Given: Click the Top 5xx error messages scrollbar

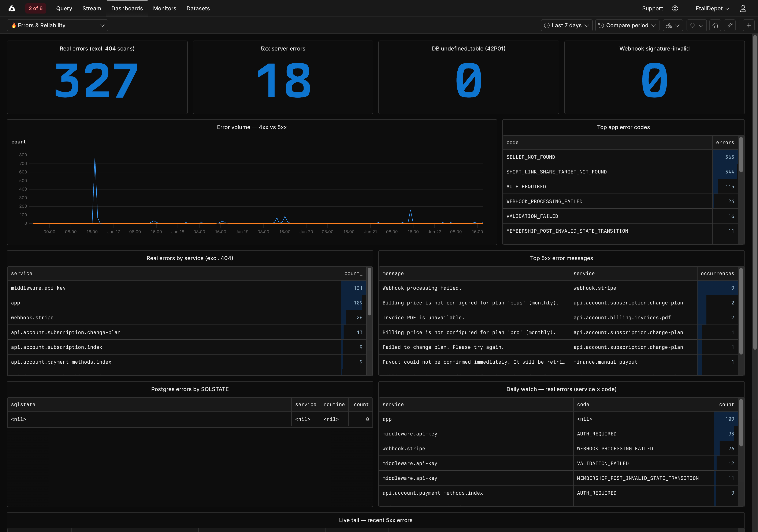Looking at the screenshot, I should 741,311.
